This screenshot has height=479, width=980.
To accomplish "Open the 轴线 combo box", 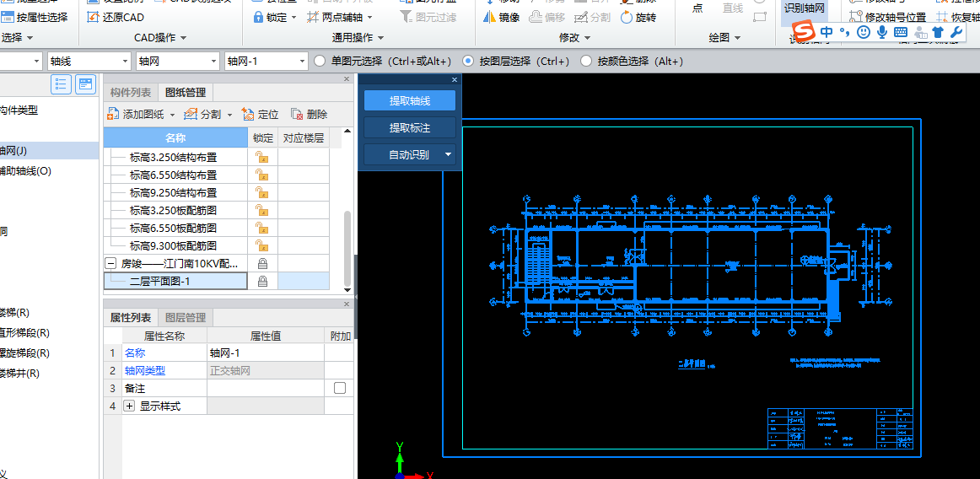I will 89,62.
